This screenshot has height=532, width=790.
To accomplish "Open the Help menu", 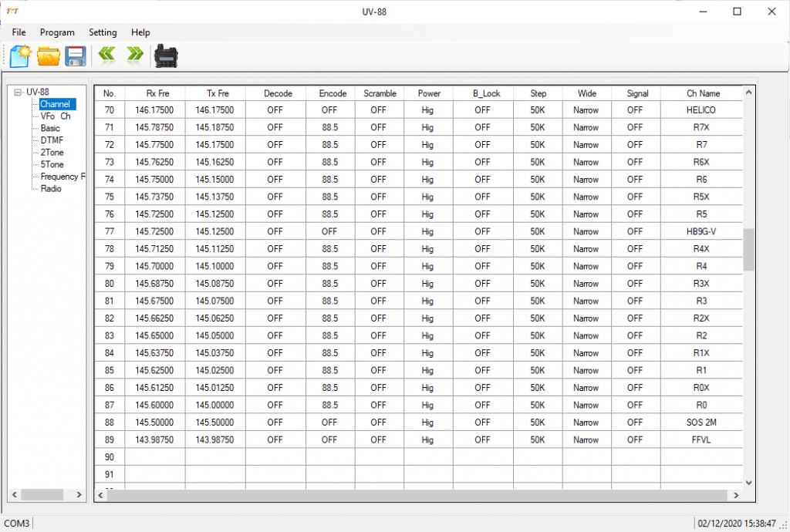I will [x=140, y=32].
